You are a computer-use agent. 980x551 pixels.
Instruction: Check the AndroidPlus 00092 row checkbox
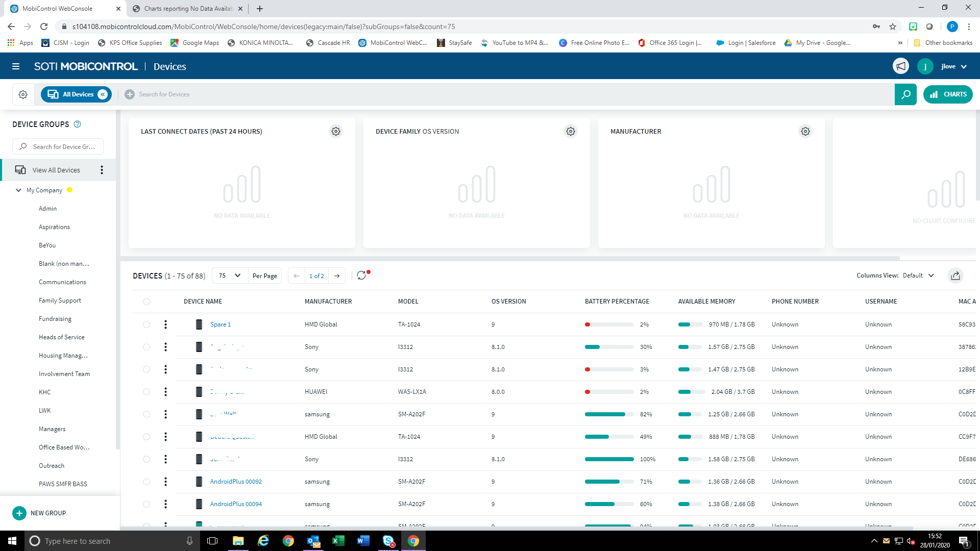tap(146, 482)
